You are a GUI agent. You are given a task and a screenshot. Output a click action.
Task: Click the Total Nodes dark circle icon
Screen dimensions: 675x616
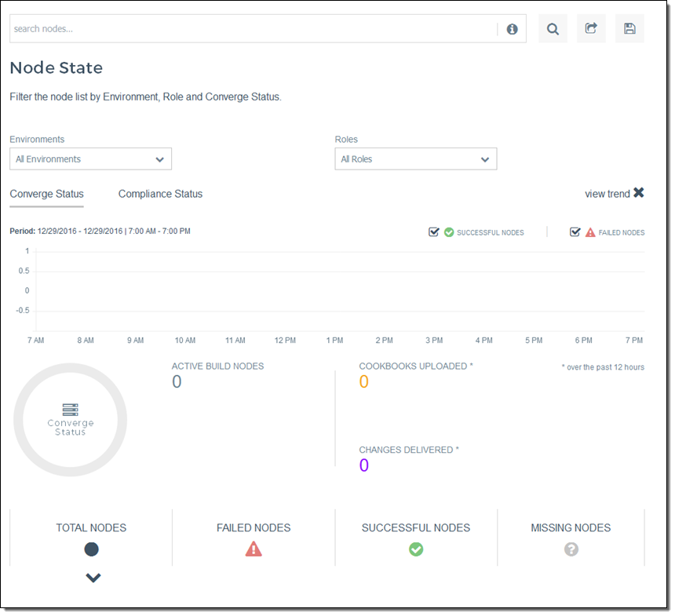point(92,549)
